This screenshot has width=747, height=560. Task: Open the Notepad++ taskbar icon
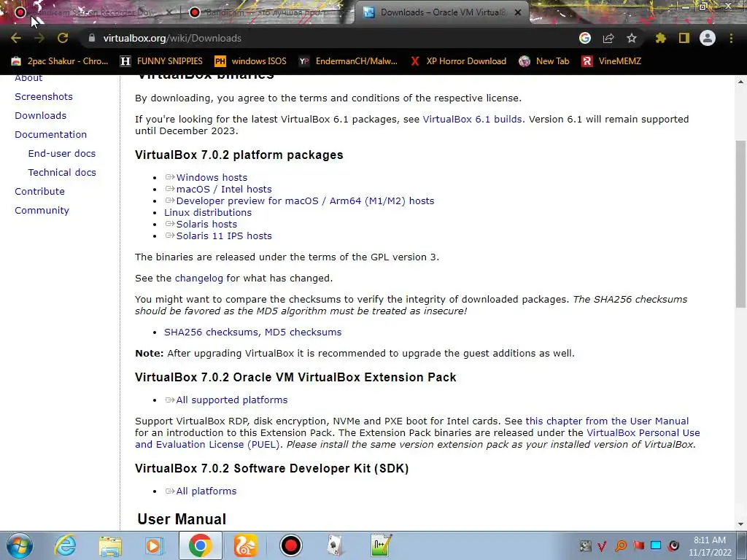coord(381,545)
